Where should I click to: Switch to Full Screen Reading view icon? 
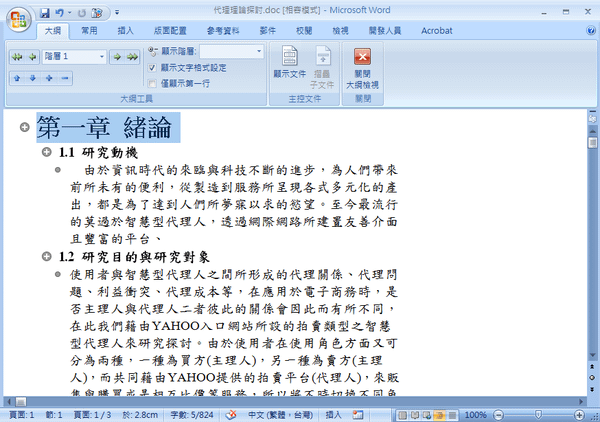pos(415,415)
